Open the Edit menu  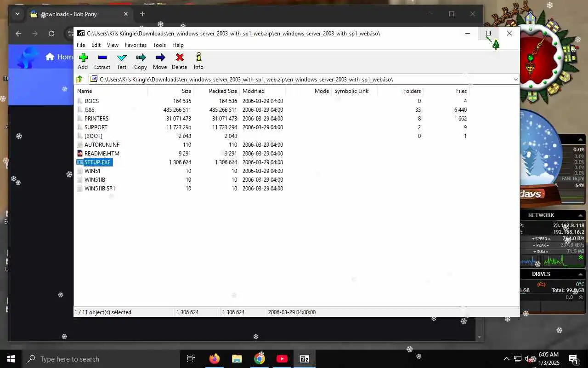[x=96, y=45]
